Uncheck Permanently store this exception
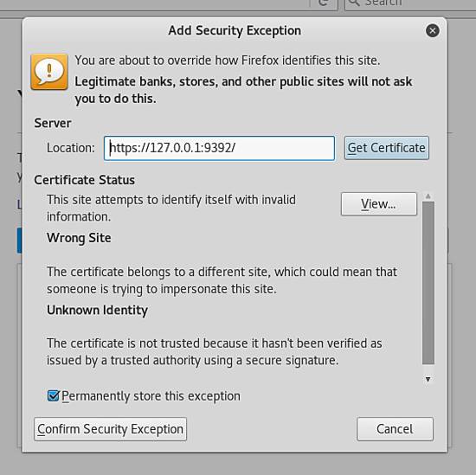Image resolution: width=476 pixels, height=475 pixels. (x=54, y=395)
